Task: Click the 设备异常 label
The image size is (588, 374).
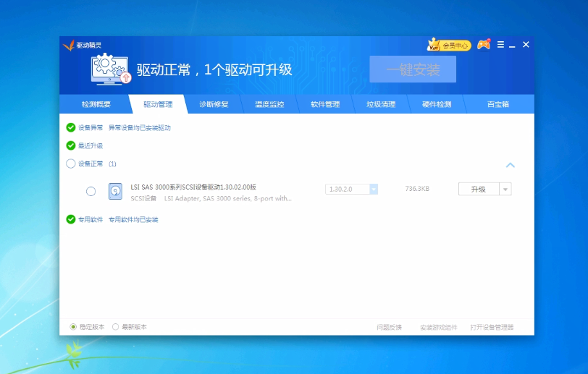Action: point(91,128)
